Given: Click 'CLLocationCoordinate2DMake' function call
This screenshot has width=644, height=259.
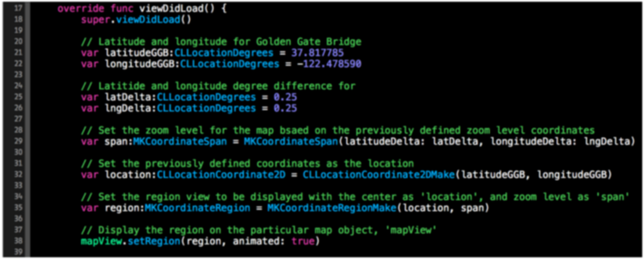Looking at the screenshot, I should point(378,174).
